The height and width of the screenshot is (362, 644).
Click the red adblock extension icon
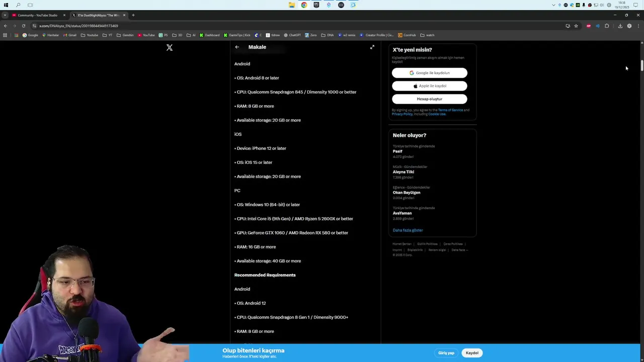pyautogui.click(x=588, y=26)
